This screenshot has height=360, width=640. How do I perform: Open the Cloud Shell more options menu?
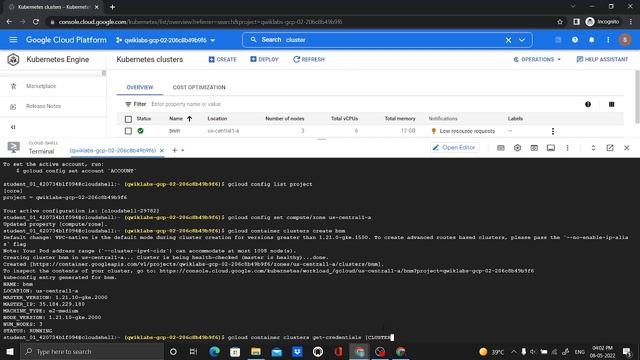pyautogui.click(x=567, y=148)
